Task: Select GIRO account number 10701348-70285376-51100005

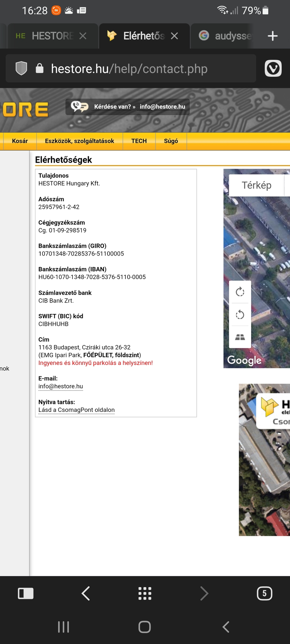Action: [81, 254]
